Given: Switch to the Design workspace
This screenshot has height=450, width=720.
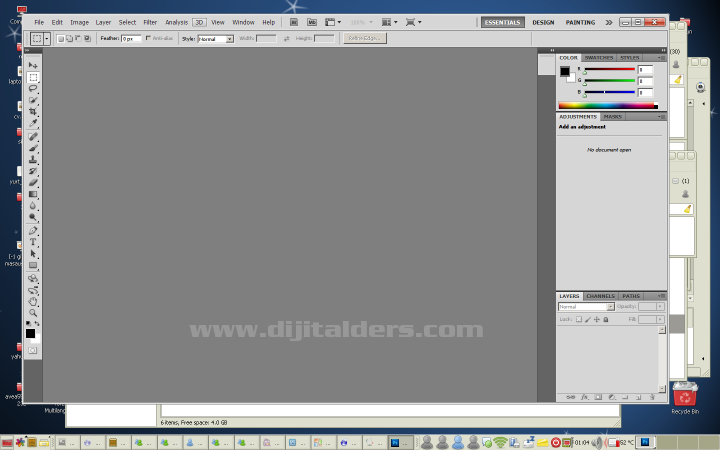Looking at the screenshot, I should (x=543, y=22).
